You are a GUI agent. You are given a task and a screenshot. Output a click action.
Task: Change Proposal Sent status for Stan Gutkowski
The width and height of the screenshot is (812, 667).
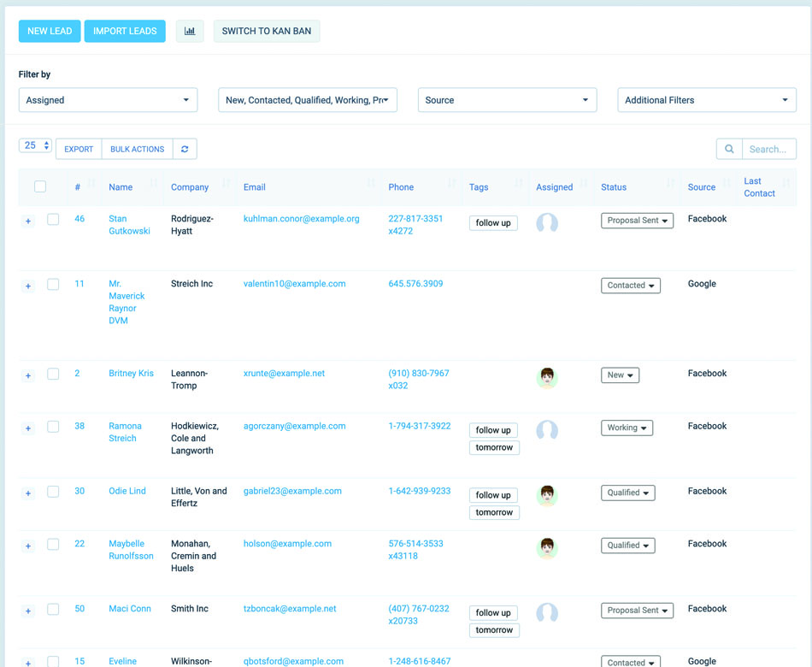tap(637, 221)
